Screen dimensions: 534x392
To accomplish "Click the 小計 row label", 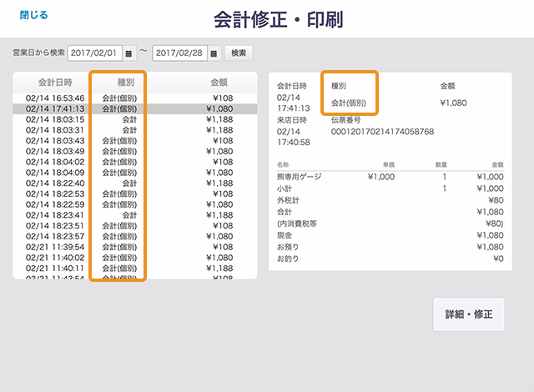I will tap(285, 188).
